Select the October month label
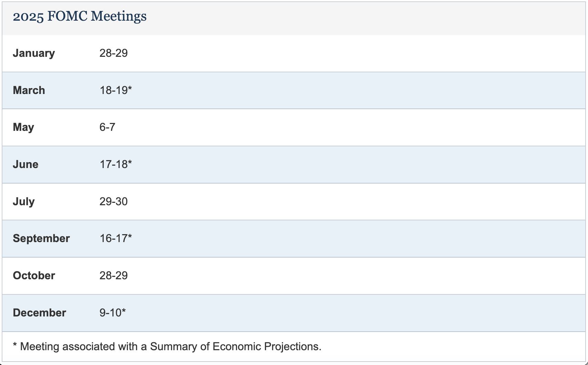The image size is (588, 365). 34,275
